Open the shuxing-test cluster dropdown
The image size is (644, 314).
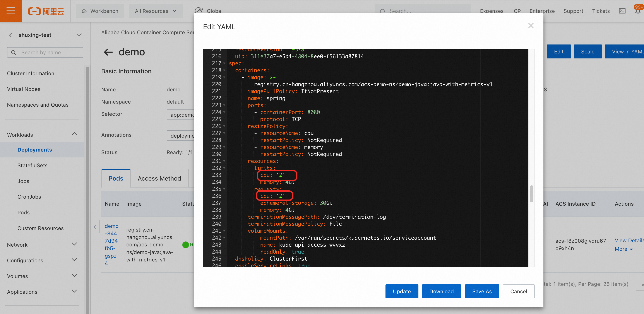(x=79, y=35)
